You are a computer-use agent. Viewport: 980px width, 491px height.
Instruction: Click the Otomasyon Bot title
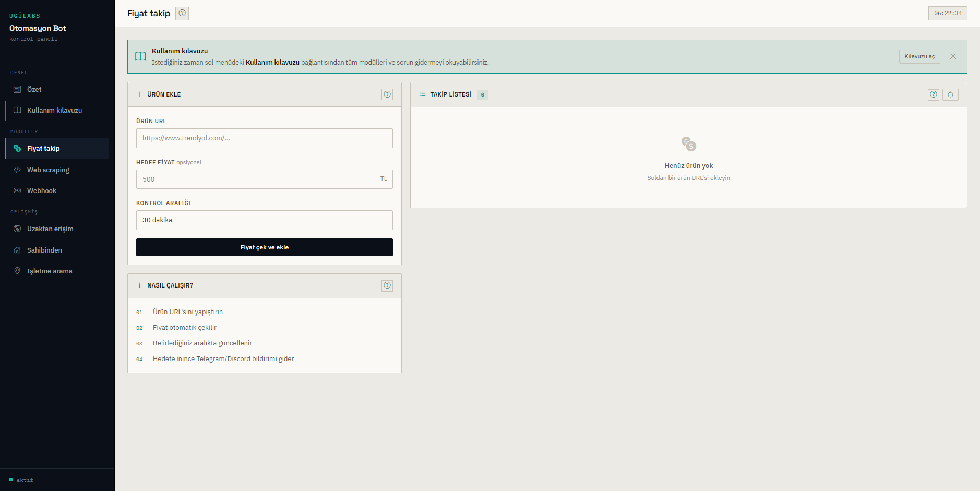pos(38,28)
